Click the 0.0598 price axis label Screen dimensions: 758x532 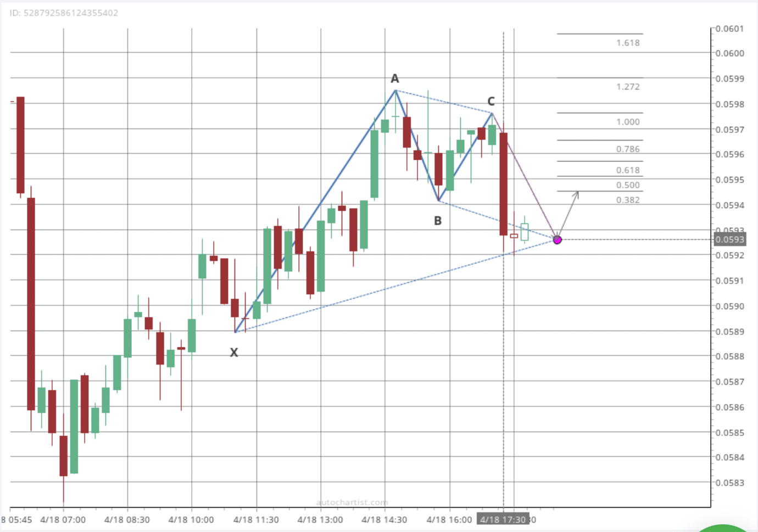[730, 104]
